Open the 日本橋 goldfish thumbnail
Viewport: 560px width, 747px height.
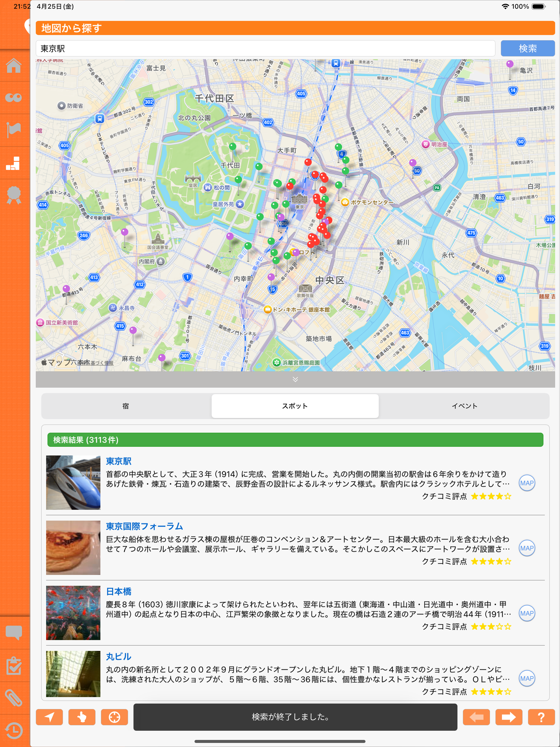point(73,613)
